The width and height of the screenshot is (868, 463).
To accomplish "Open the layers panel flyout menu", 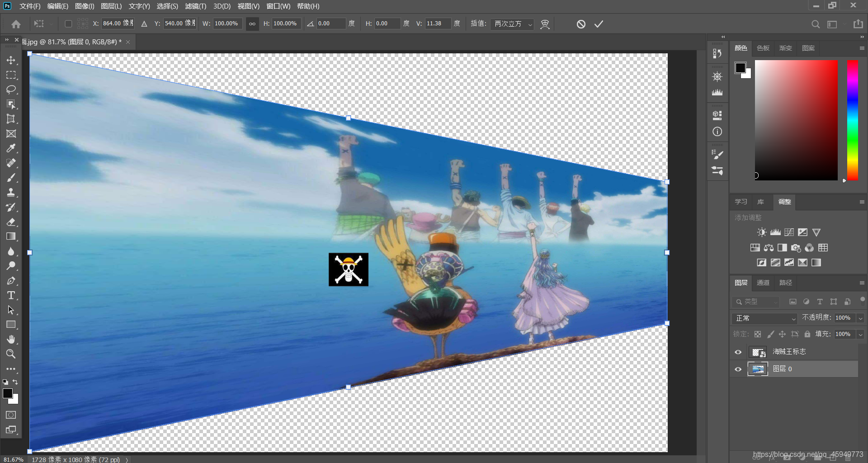I will 862,283.
